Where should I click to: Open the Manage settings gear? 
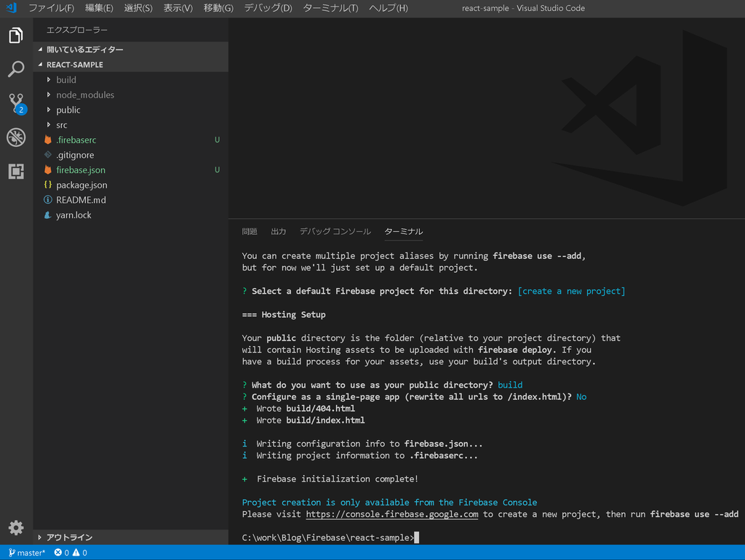[16, 527]
